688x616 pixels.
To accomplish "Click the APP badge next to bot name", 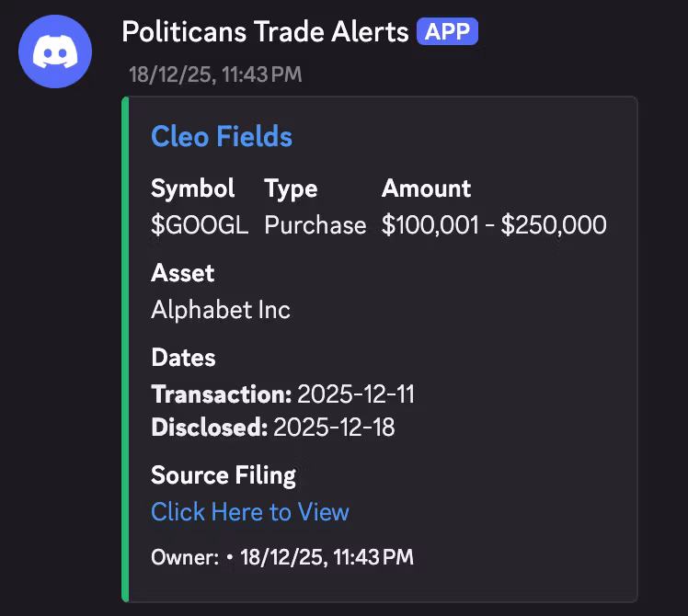I will tap(447, 32).
